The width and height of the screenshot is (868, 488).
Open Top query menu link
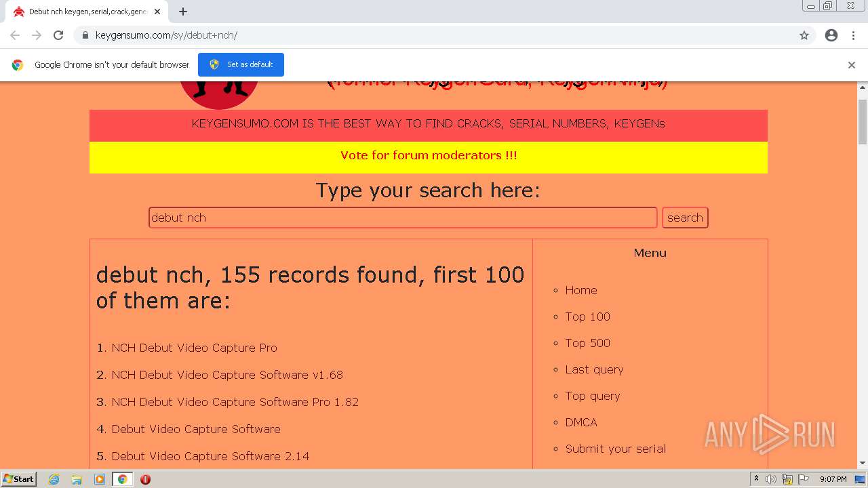point(593,396)
